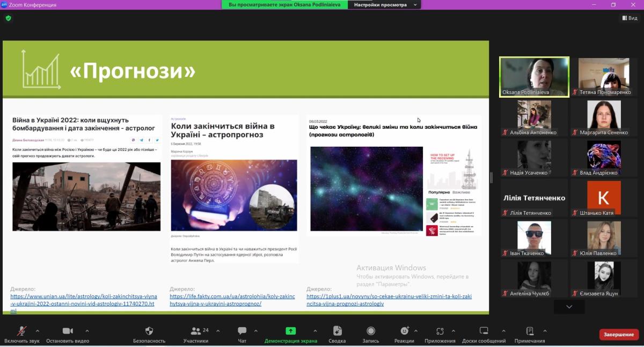Viewport: 644px width, 347px height.
Task: Open the Participants panel icon
Action: [x=196, y=331]
